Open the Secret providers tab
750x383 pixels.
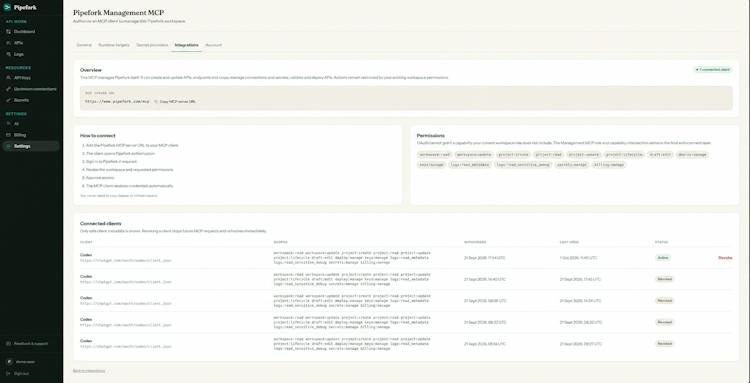point(152,45)
